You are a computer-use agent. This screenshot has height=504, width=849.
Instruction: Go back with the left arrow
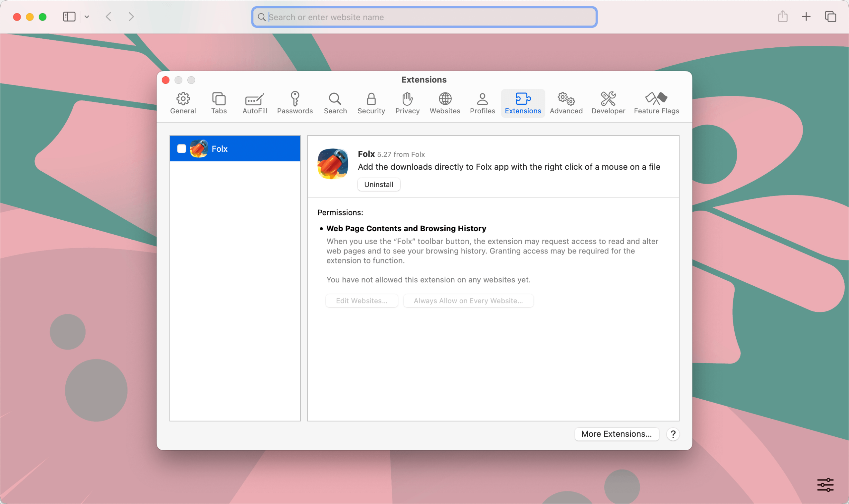108,17
